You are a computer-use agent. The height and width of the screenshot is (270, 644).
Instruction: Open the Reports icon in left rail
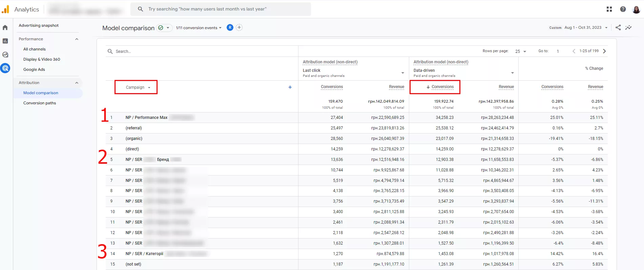tap(5, 41)
